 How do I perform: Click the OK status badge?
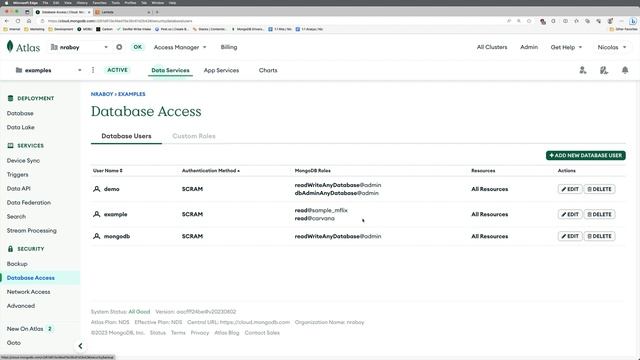[x=138, y=47]
